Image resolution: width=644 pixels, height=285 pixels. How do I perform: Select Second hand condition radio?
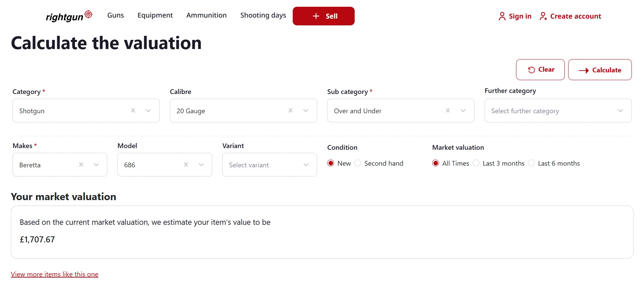358,163
